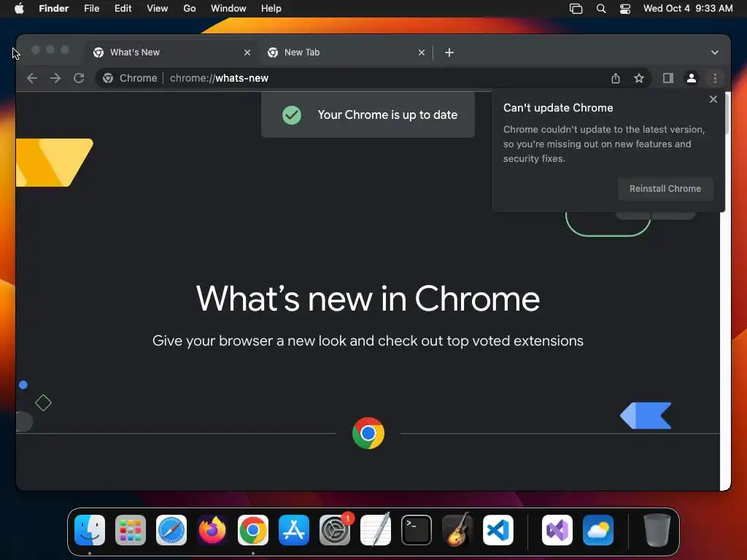The width and height of the screenshot is (747, 560).
Task: Open Visual Studio from the Dock
Action: click(x=557, y=530)
